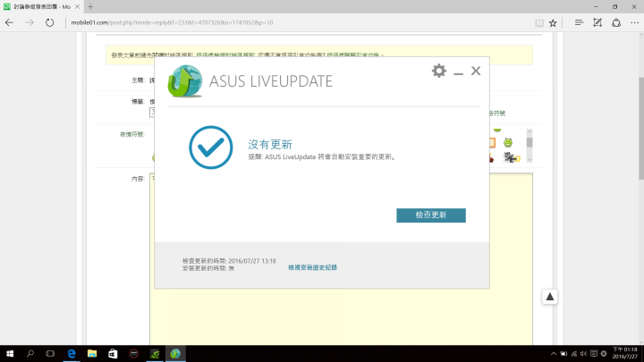
Task: Click the taskbar clock and date
Action: coord(624,353)
